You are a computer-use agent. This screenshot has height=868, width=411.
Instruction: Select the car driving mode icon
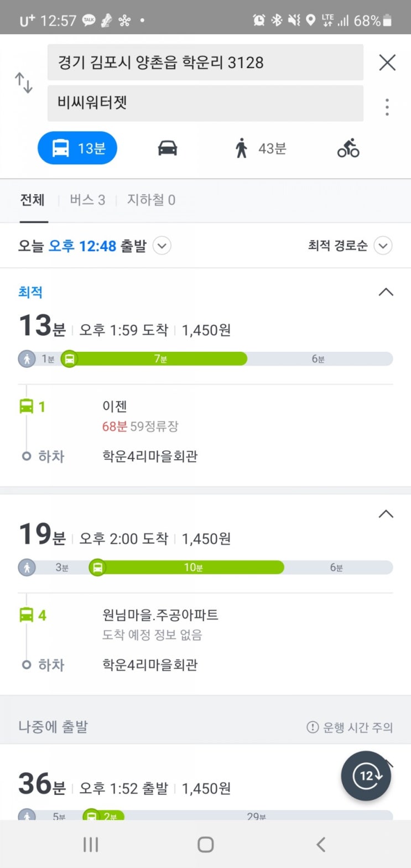(167, 148)
